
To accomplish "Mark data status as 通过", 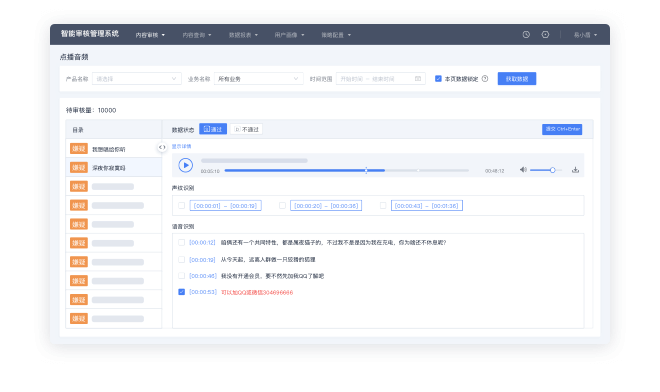I will coord(213,129).
